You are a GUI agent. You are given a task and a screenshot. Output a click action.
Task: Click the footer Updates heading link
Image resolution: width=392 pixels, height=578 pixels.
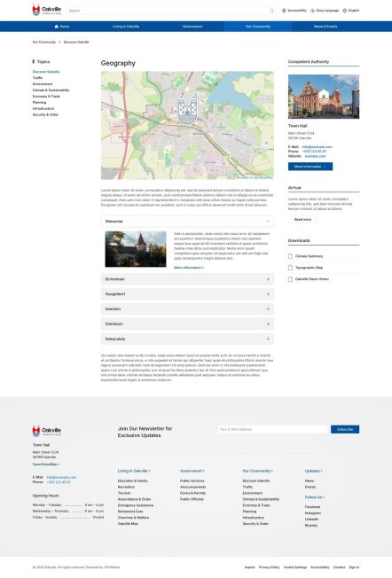click(x=313, y=471)
